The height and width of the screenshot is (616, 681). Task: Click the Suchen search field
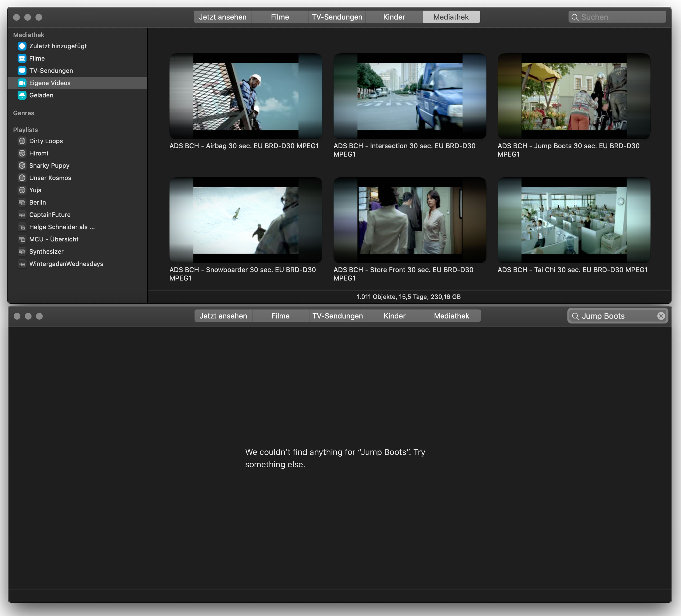(x=622, y=17)
